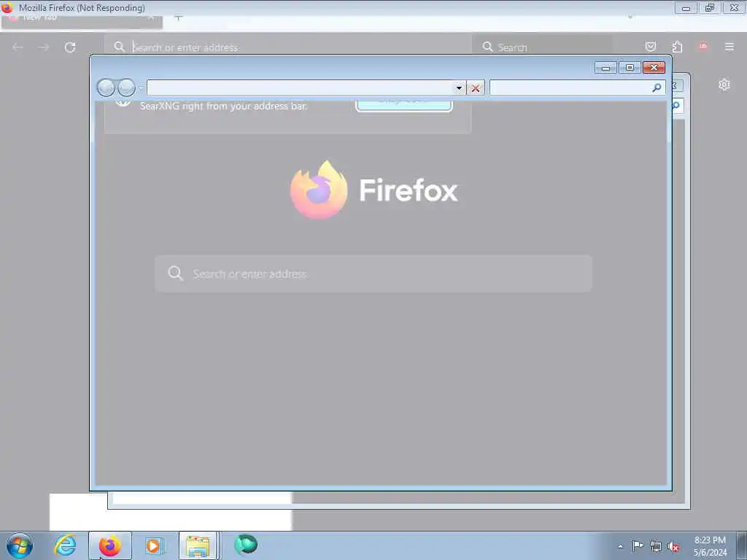Click Forward button in front window
Viewport: 747px width, 560px height.
(126, 87)
